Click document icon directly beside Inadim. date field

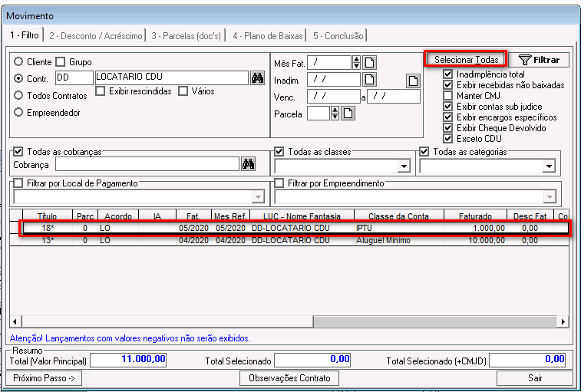pos(369,79)
